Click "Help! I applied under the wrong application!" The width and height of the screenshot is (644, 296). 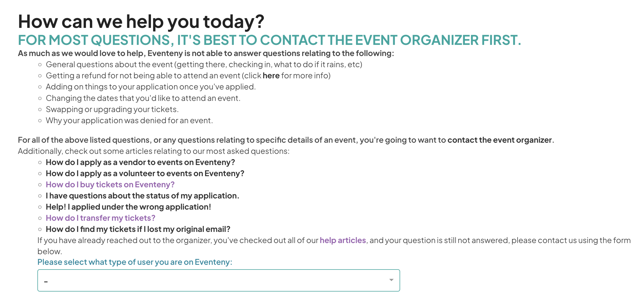tap(129, 207)
